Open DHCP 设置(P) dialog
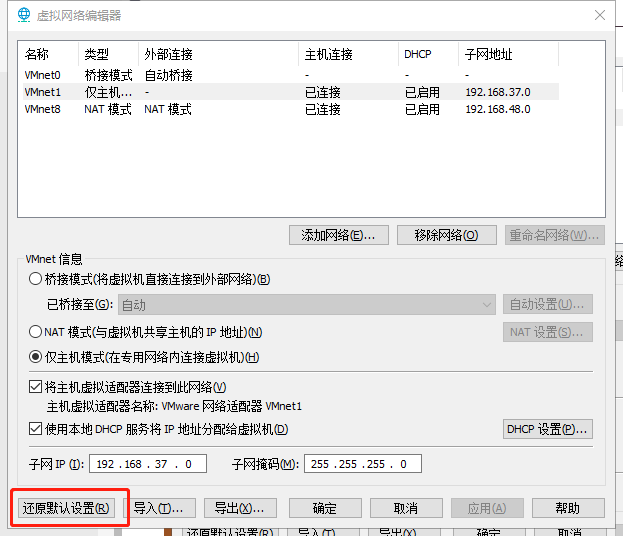 (548, 429)
